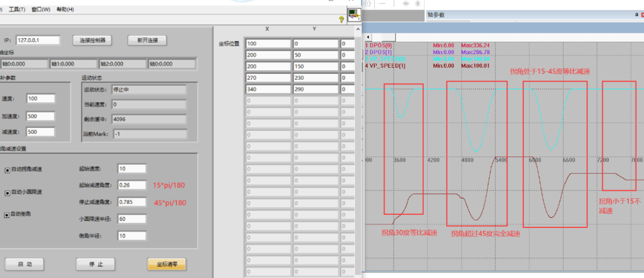
Task: Click the 3 VP_SPEED(0) channel legend
Action: [x=385, y=58]
